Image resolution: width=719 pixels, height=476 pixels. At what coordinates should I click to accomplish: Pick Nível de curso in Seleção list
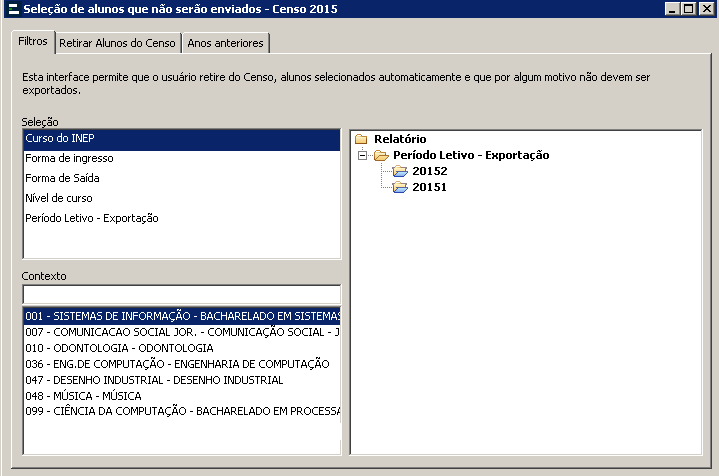(x=58, y=198)
